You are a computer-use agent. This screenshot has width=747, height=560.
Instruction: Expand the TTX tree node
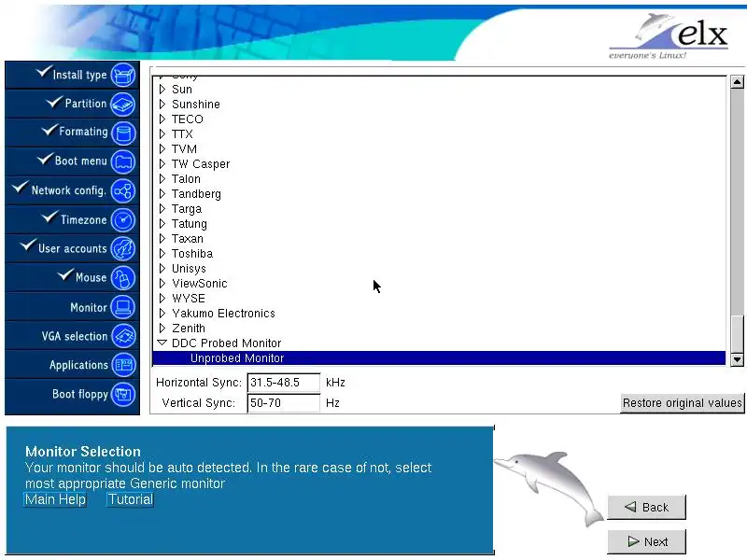tap(162, 133)
